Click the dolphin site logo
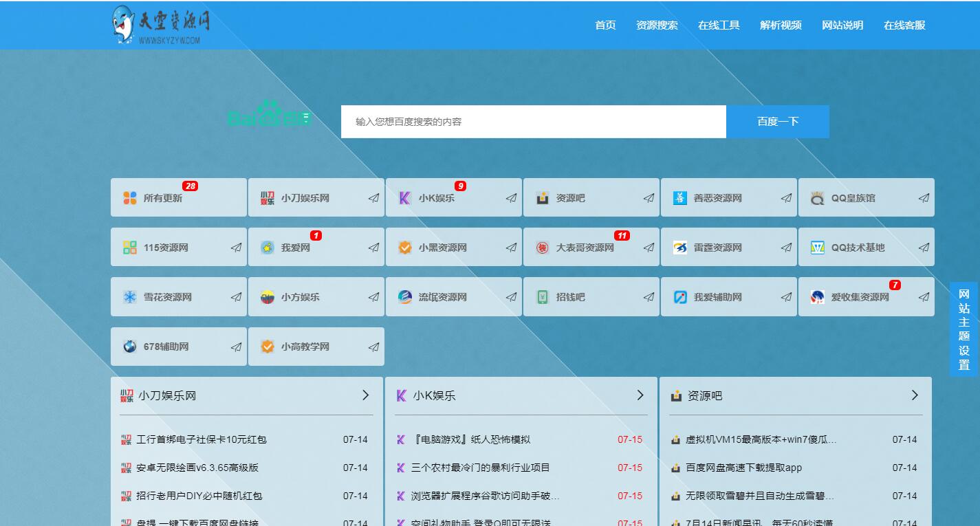This screenshot has width=980, height=526. coord(161,25)
